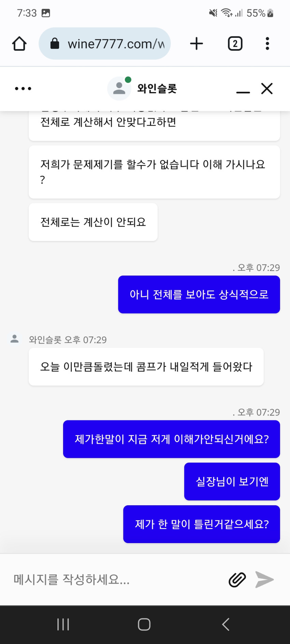This screenshot has width=290, height=644.
Task: Tap the 와인슬롯 chat header title
Action: [x=157, y=89]
